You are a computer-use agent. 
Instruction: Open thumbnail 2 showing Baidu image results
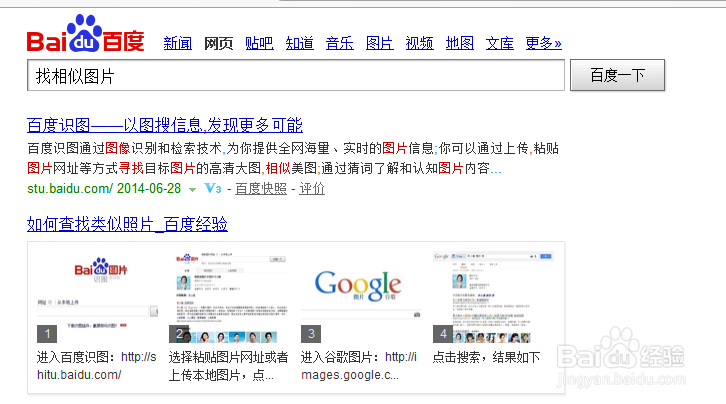click(230, 297)
